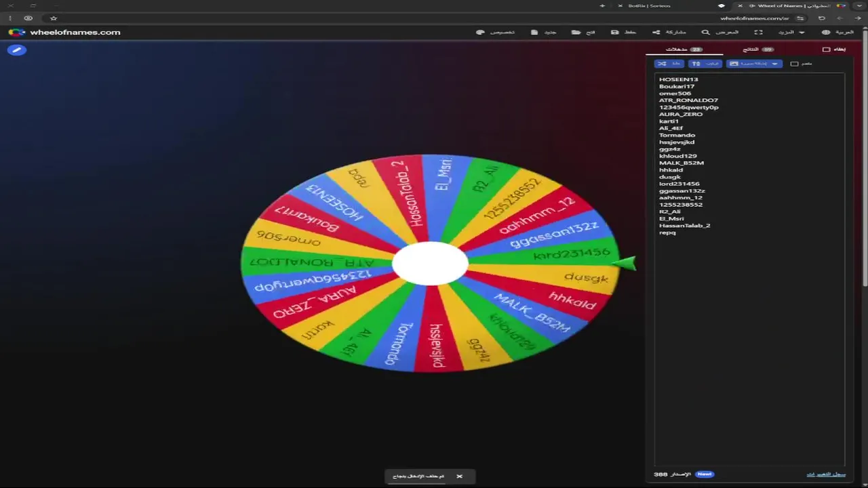Click the browser reload button
The width and height of the screenshot is (868, 488).
point(822,18)
